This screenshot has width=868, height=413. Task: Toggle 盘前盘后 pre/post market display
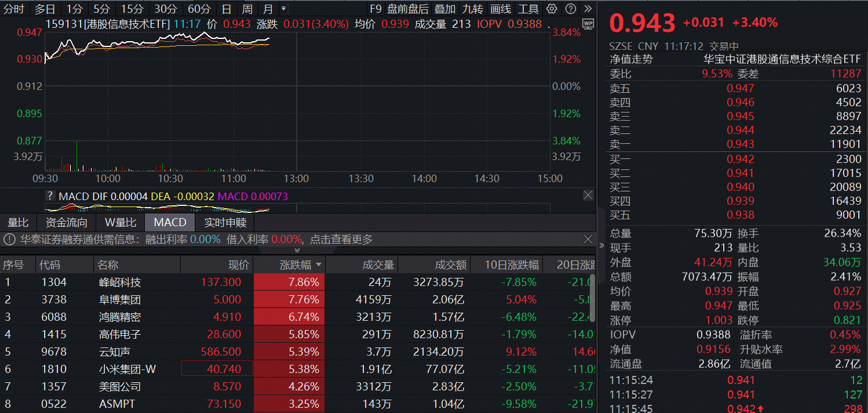(x=408, y=9)
